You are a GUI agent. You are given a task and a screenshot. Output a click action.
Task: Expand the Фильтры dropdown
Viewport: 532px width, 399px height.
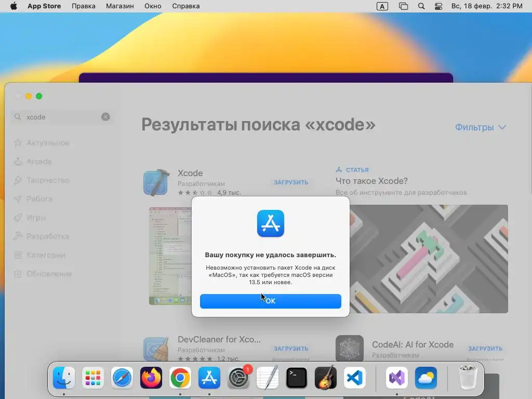coord(481,127)
